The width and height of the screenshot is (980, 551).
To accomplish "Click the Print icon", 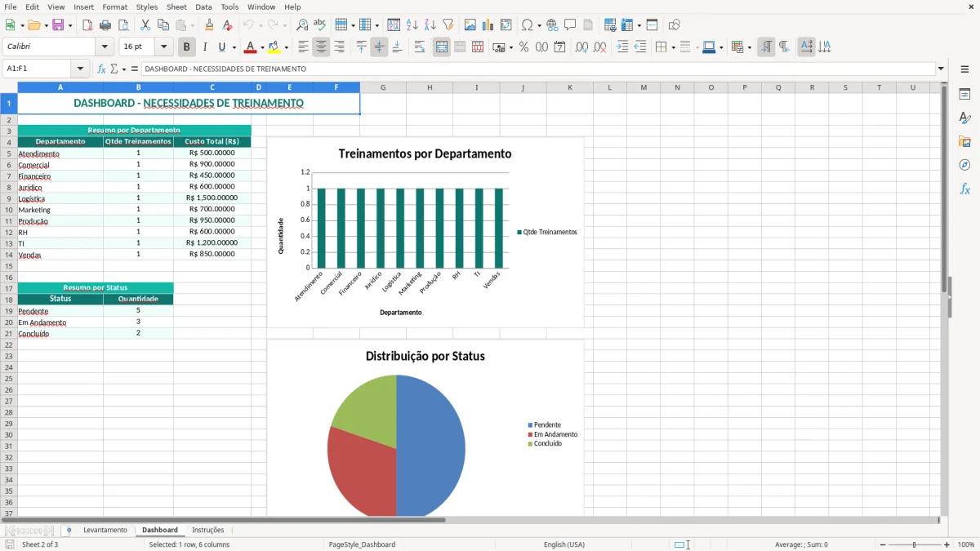I will tap(105, 25).
